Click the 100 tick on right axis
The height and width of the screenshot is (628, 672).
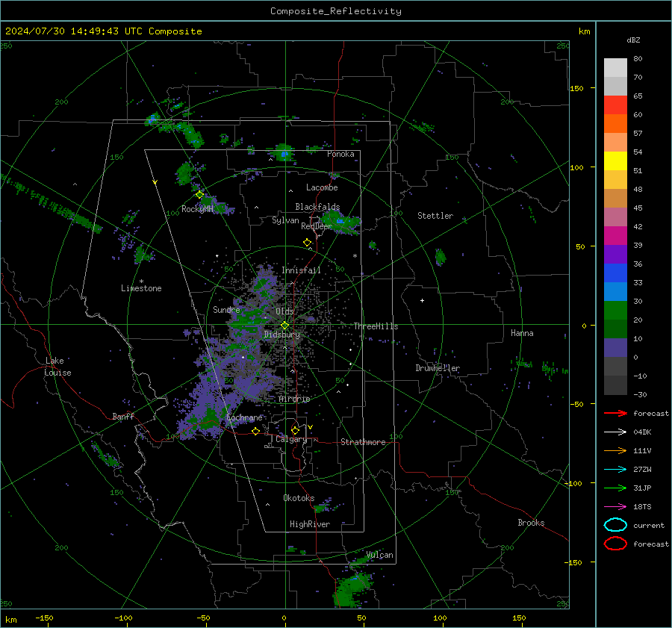point(577,167)
